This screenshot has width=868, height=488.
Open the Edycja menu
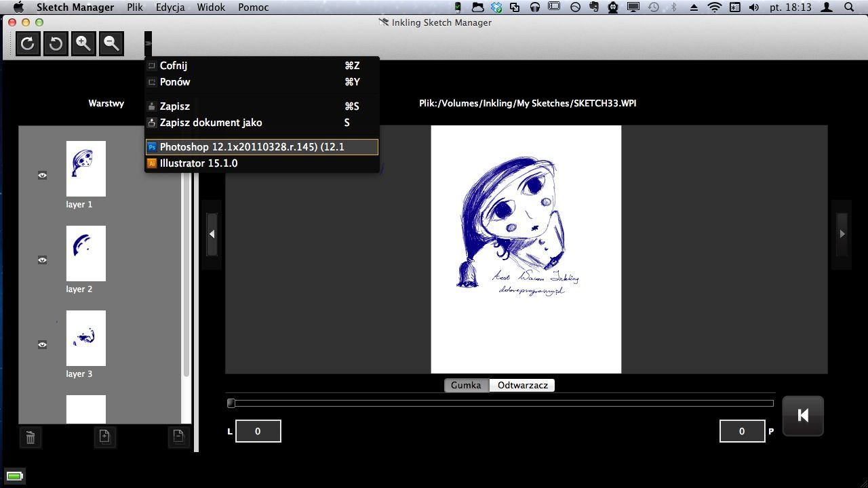(170, 7)
